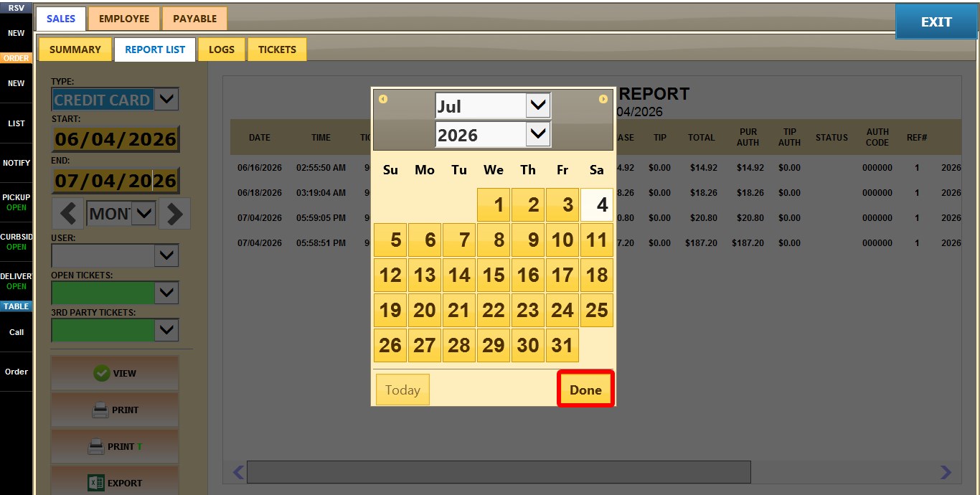The width and height of the screenshot is (980, 495).
Task: Select day 31 in the calendar
Action: point(562,345)
